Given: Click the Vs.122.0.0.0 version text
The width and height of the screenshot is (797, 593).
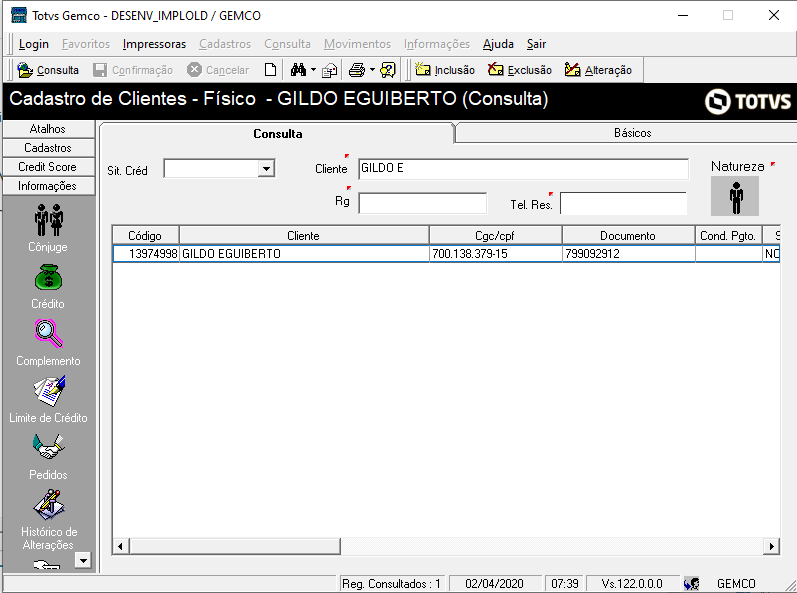Looking at the screenshot, I should tap(632, 583).
